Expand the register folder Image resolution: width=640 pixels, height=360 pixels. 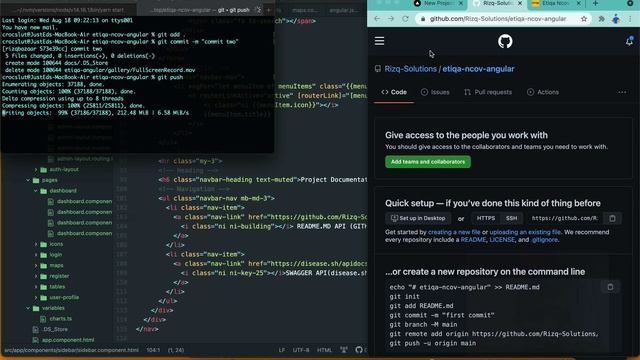point(36,276)
